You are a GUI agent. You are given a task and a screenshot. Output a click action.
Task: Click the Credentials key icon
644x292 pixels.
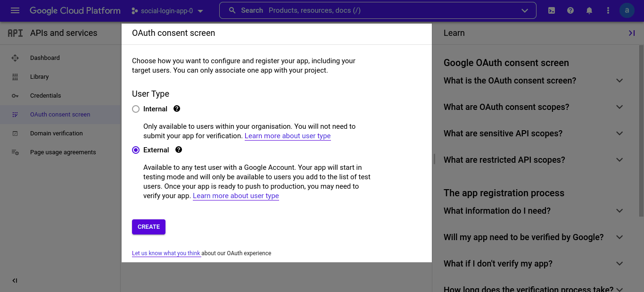[x=15, y=96]
